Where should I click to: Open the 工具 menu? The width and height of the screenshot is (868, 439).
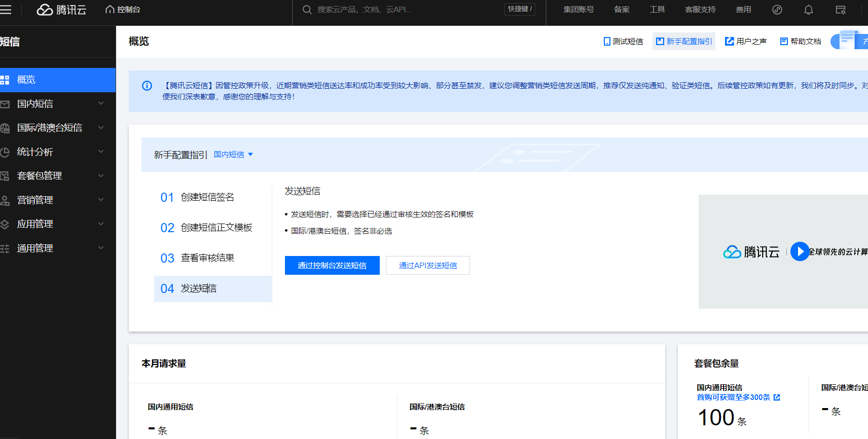coord(657,10)
